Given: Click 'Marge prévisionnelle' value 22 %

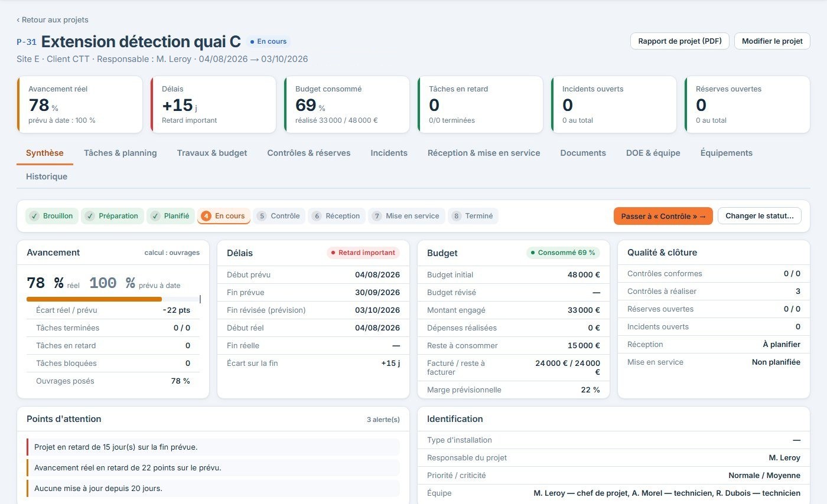Looking at the screenshot, I should click(x=590, y=390).
